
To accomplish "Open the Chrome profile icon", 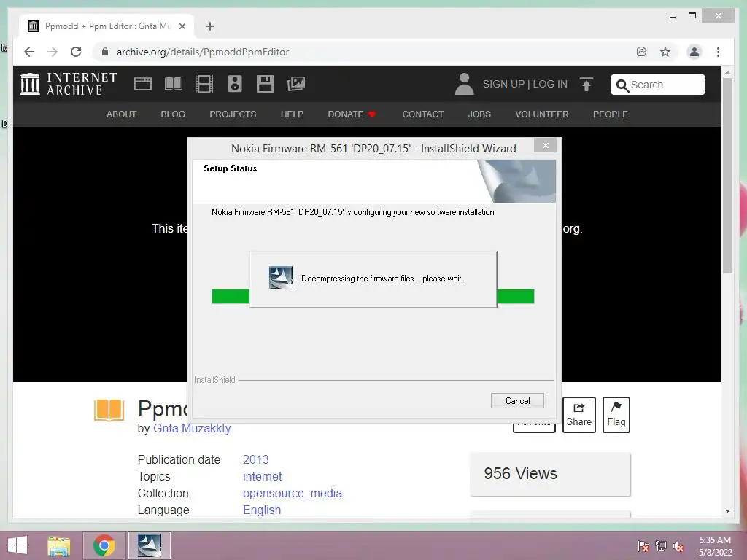I will pos(694,52).
